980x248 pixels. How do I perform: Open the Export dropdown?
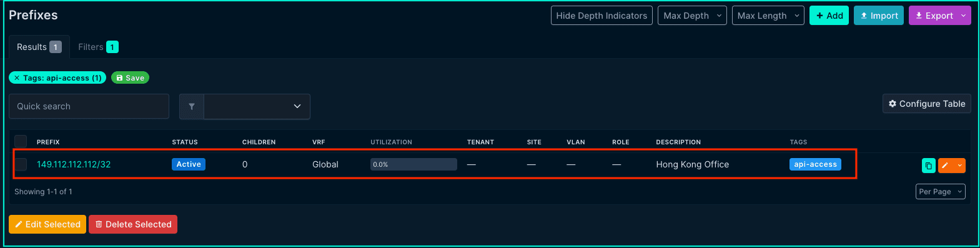tap(940, 16)
